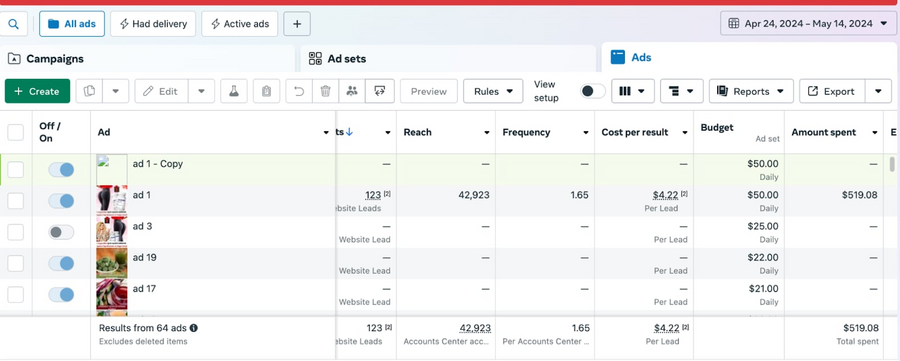Screen dimensions: 900x361
Task: Click the search magnifier icon
Action: [14, 24]
